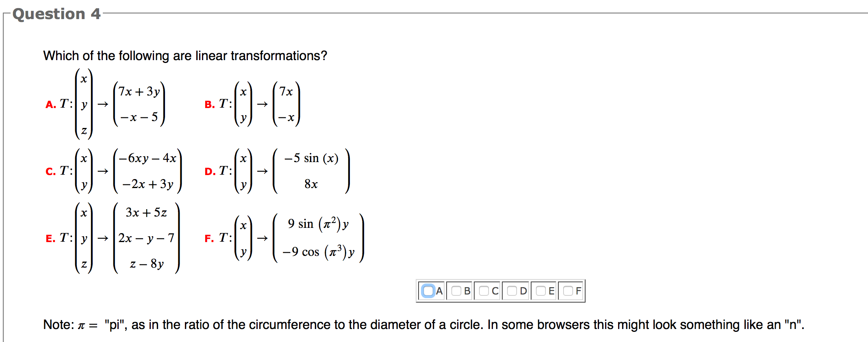Check the answer box for option D

coord(512,291)
